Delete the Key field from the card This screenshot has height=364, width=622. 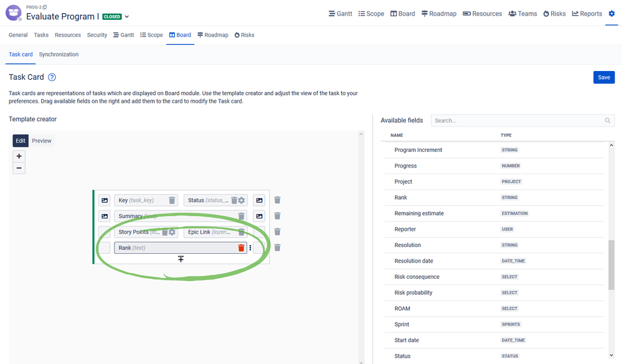(x=172, y=200)
